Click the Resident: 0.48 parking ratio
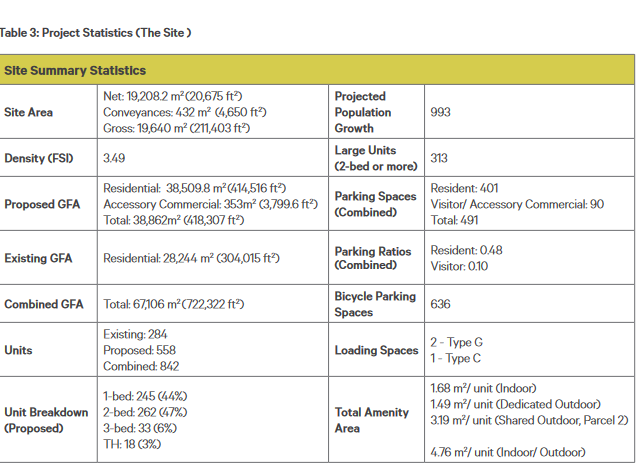The height and width of the screenshot is (471, 637). [466, 250]
